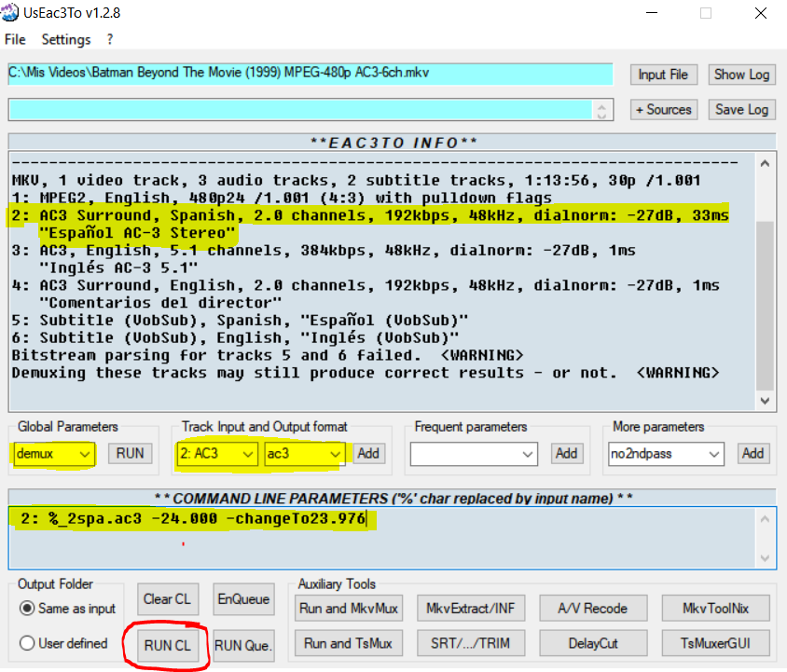Open the Global Parameters demux dropdown
The image size is (787, 672).
(53, 454)
